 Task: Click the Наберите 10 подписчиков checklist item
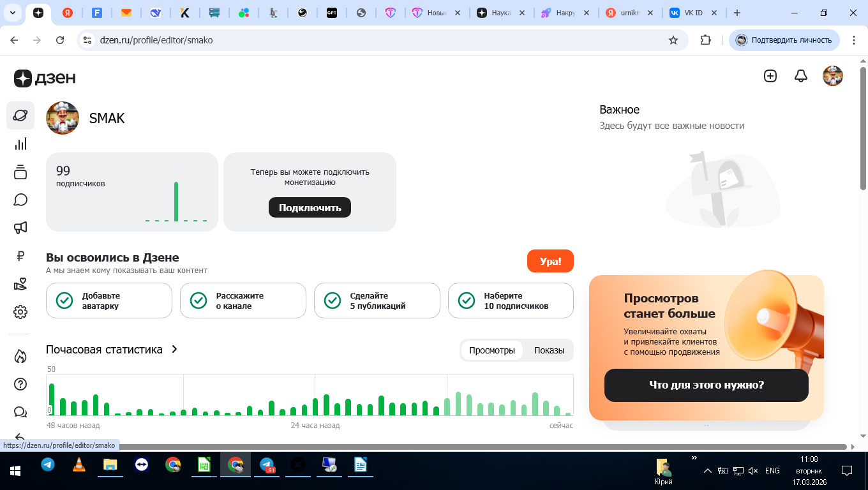click(x=511, y=301)
